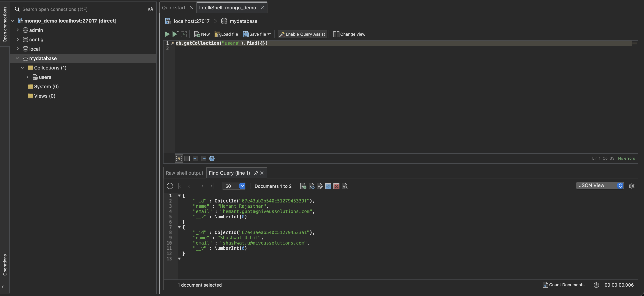644x296 pixels.
Task: Run the statement at cursor
Action: point(175,34)
